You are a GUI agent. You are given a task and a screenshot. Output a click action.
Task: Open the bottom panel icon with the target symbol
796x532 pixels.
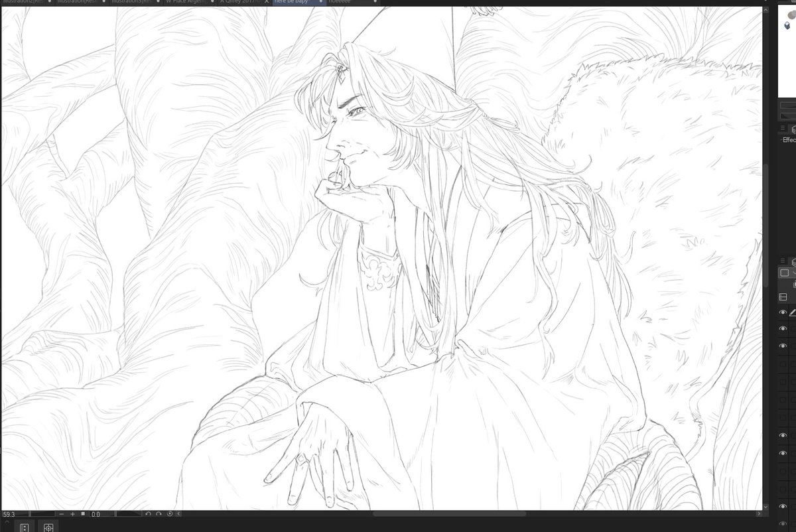click(48, 527)
